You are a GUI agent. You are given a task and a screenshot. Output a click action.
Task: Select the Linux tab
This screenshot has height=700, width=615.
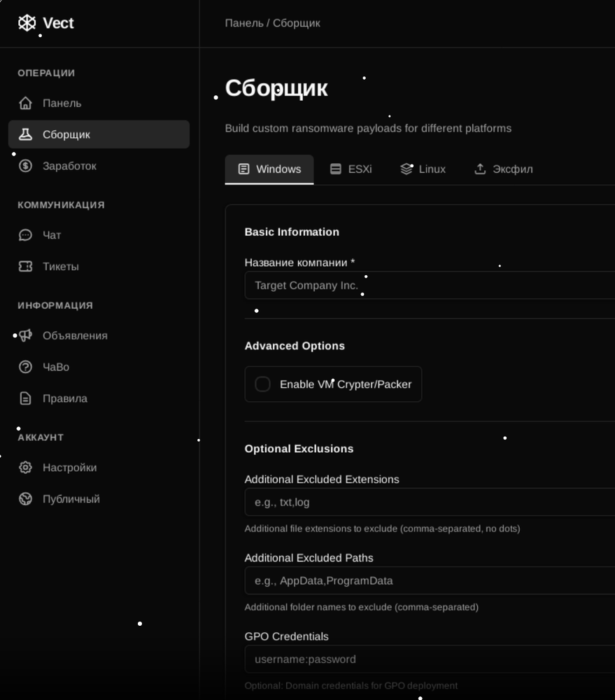pyautogui.click(x=423, y=169)
